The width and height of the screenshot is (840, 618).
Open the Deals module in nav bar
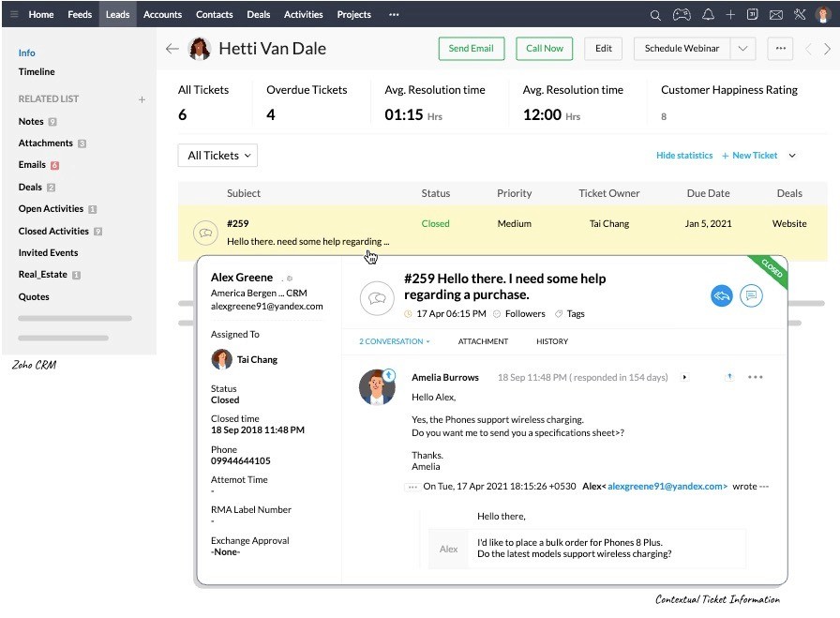click(x=258, y=14)
